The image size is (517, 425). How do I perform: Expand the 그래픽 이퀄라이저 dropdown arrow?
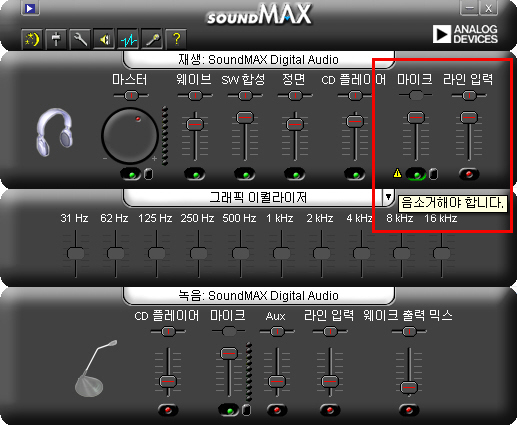[388, 197]
